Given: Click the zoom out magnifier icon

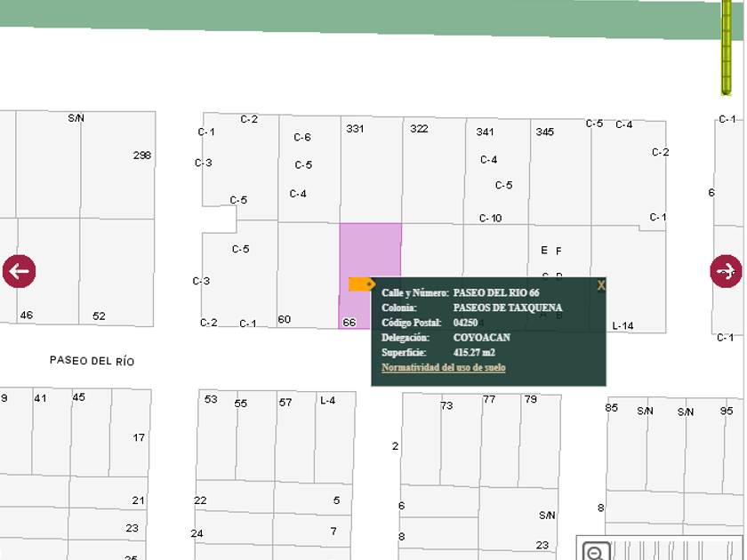Looking at the screenshot, I should tap(596, 552).
